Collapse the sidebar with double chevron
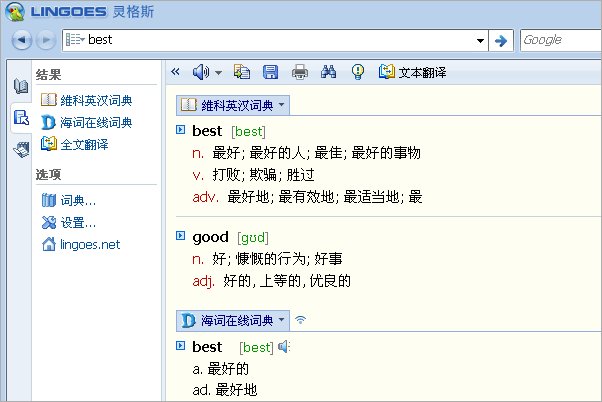Viewport: 602px width, 402px height. tap(176, 72)
